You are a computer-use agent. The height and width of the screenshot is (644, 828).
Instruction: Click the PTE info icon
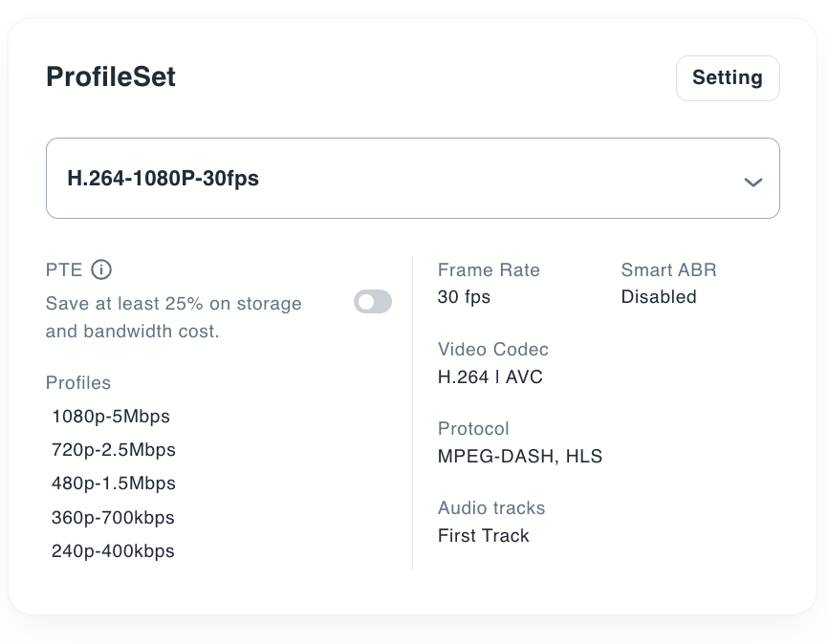point(101,270)
